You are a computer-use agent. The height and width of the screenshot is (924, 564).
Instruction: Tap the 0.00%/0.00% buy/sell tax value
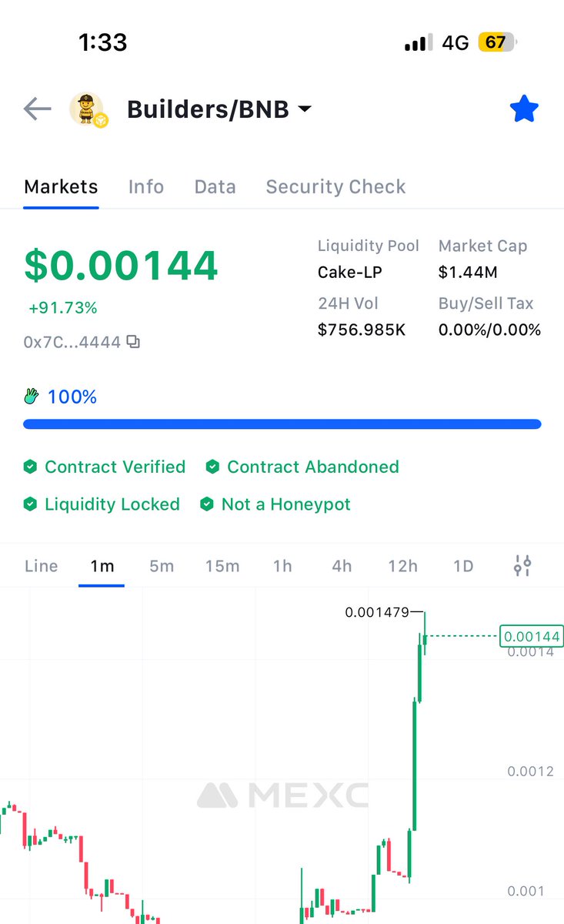click(490, 330)
